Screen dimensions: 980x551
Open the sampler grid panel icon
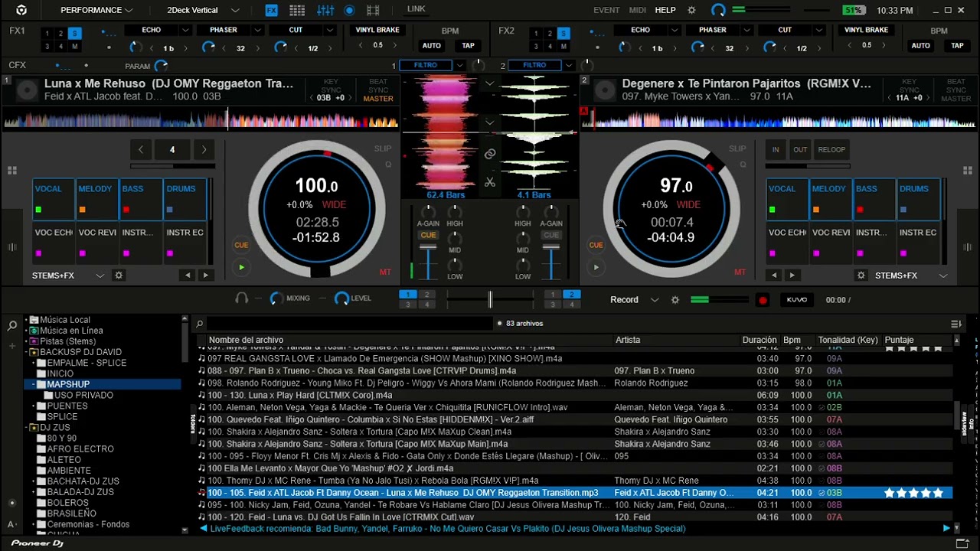[297, 10]
